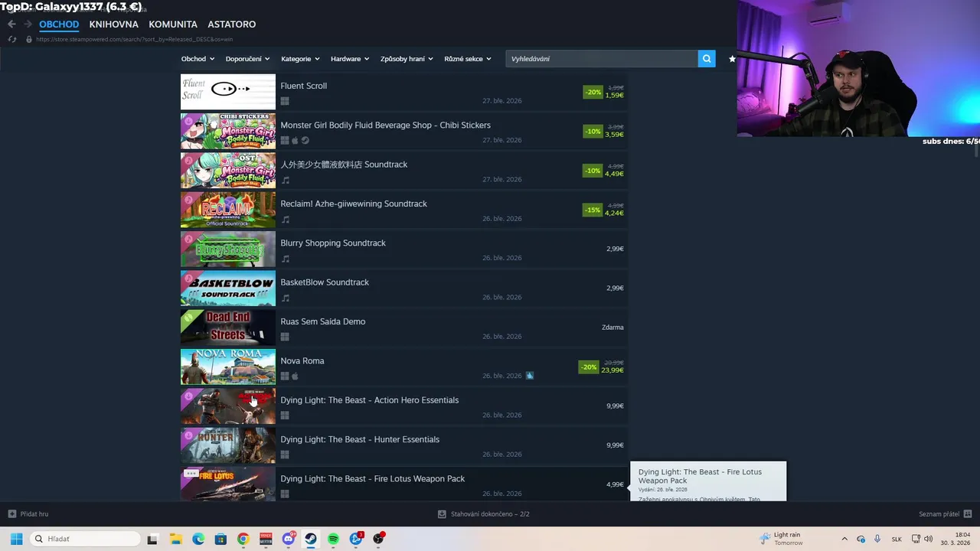
Task: Open Dying Light: The Beast - Hunter Essentials
Action: click(x=360, y=439)
